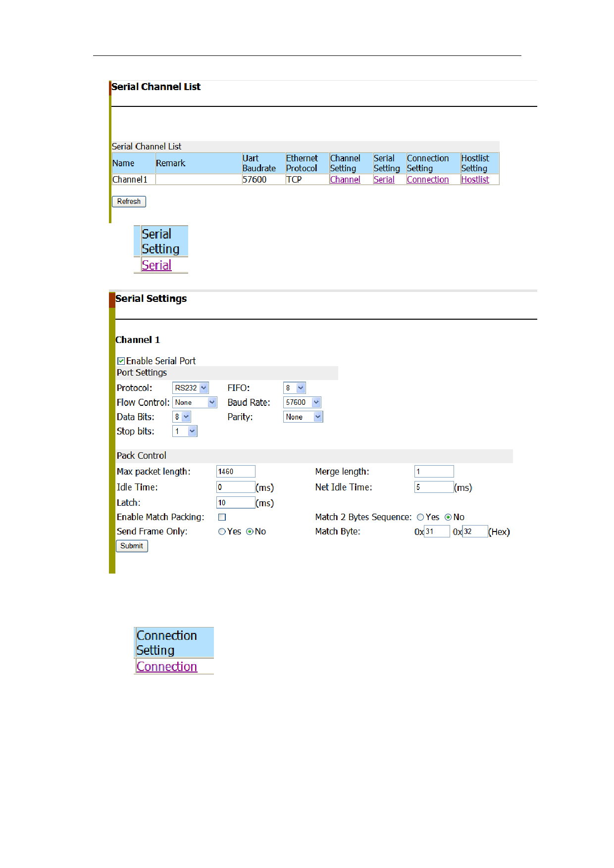Open the Hostlist link for Channel1
The height and width of the screenshot is (868, 614).
click(475, 180)
